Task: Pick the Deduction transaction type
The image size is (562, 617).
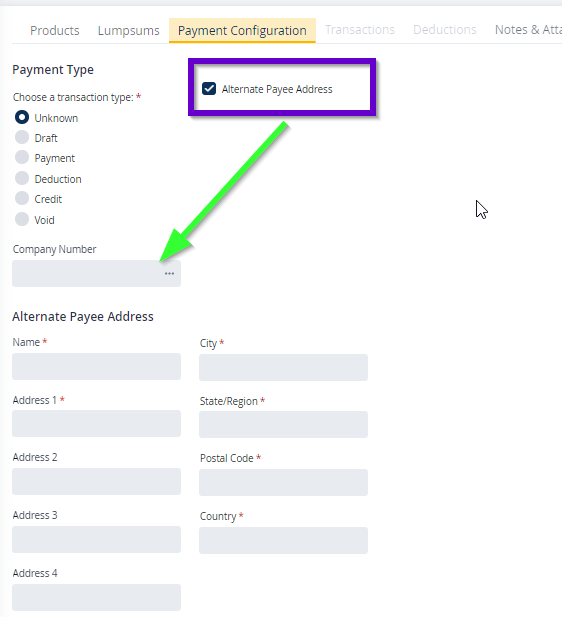Action: point(22,178)
